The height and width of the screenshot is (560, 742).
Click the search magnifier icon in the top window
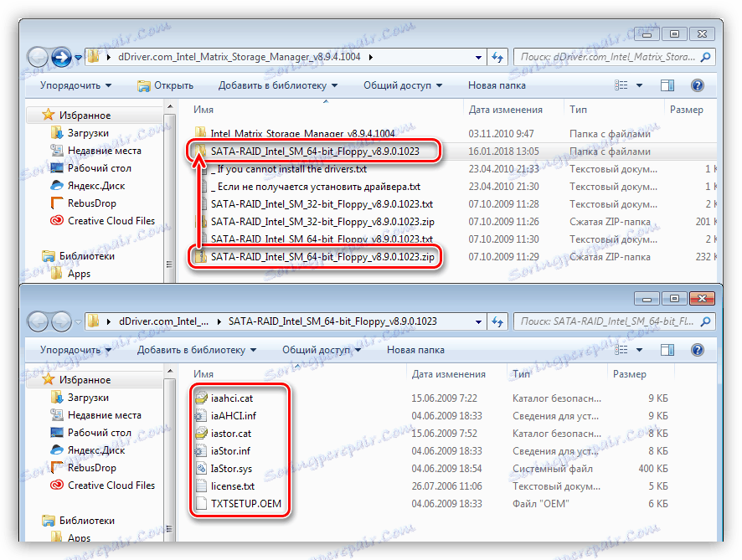point(705,57)
